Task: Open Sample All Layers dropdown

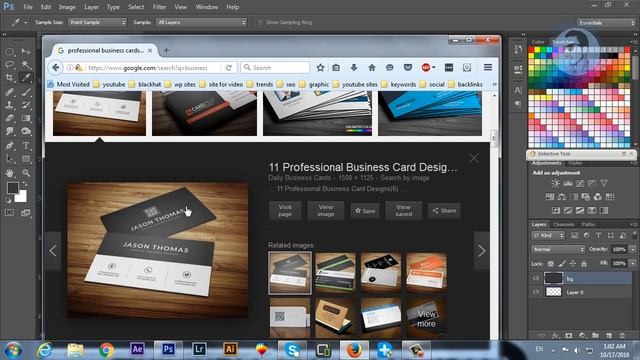Action: tap(202, 22)
